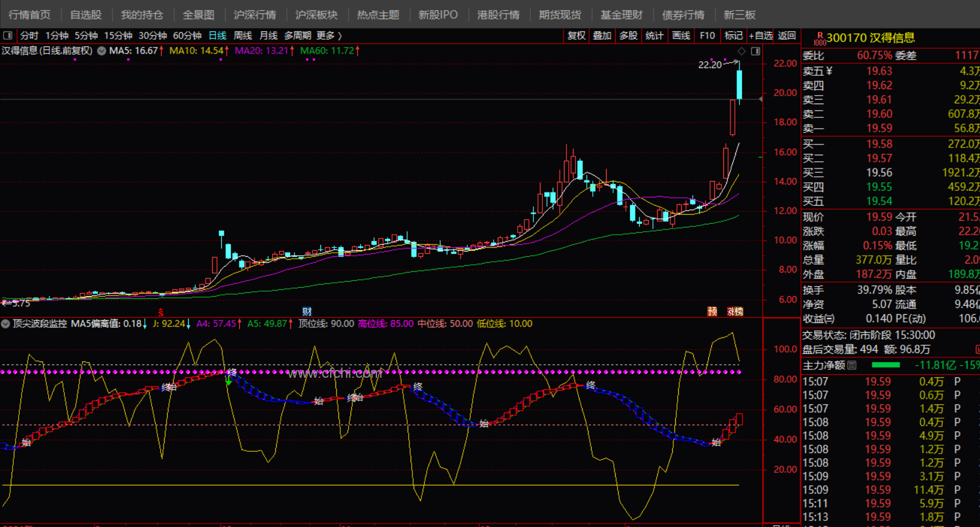Image resolution: width=980 pixels, height=527 pixels.
Task: Open the 沪深行情 menu tab
Action: pyautogui.click(x=255, y=14)
